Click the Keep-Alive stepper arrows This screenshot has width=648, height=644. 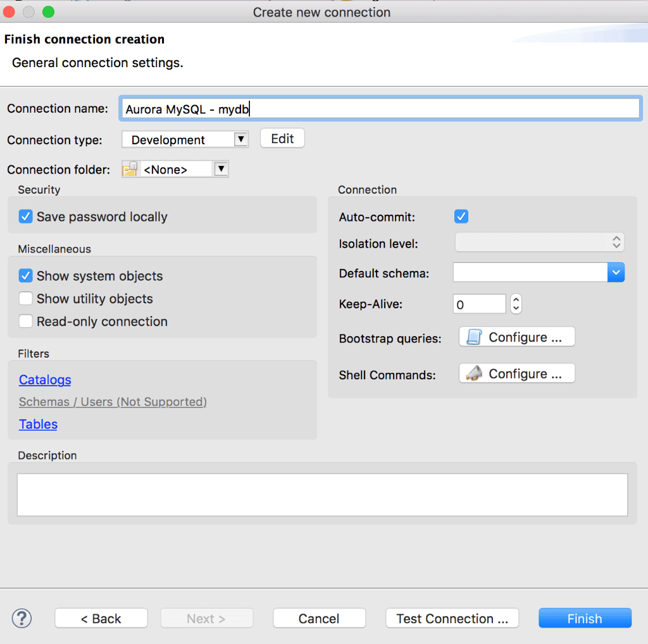click(x=516, y=304)
